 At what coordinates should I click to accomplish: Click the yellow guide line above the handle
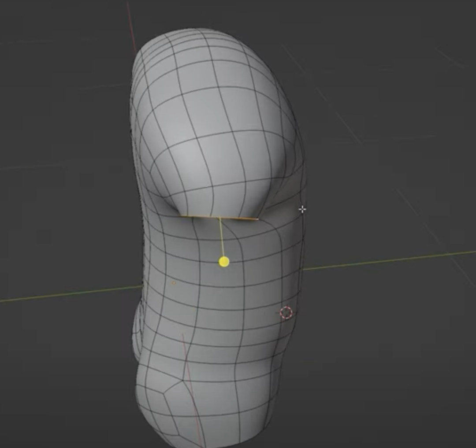pos(223,238)
